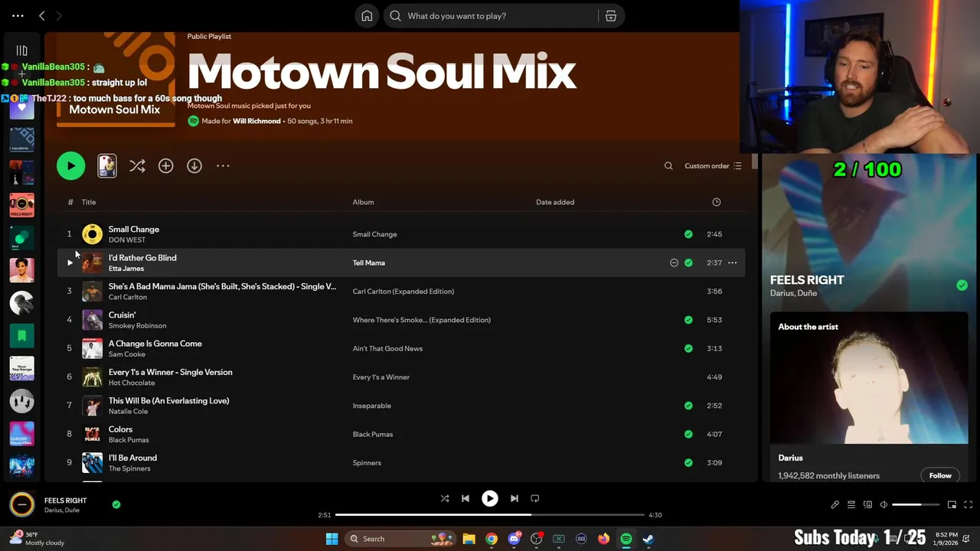
Task: Select track Every 1's a Winner
Action: tap(170, 372)
